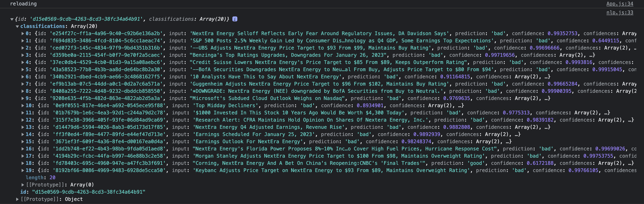
Task: Expand classification entry 3 arrow
Action: [23, 55]
